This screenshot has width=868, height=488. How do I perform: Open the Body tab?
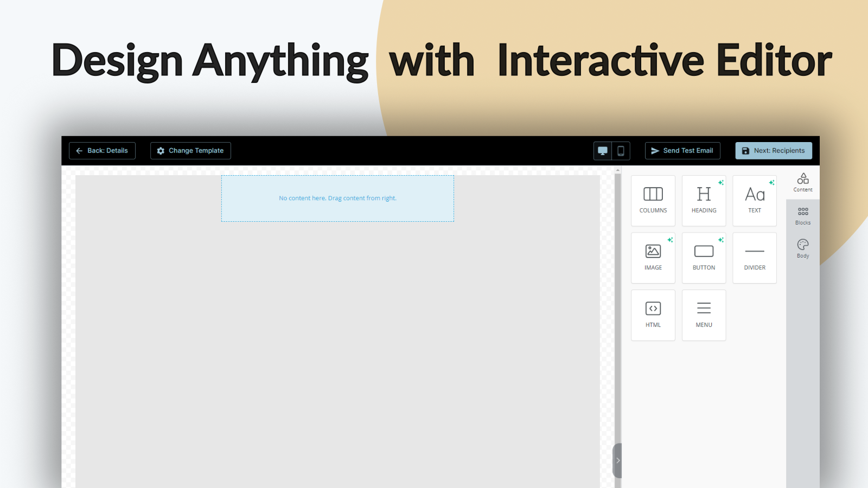point(803,248)
